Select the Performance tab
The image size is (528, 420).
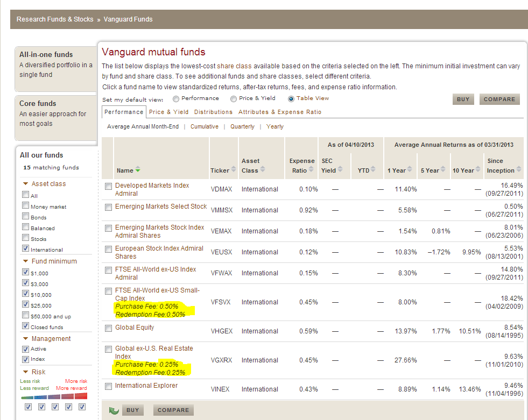pyautogui.click(x=124, y=112)
